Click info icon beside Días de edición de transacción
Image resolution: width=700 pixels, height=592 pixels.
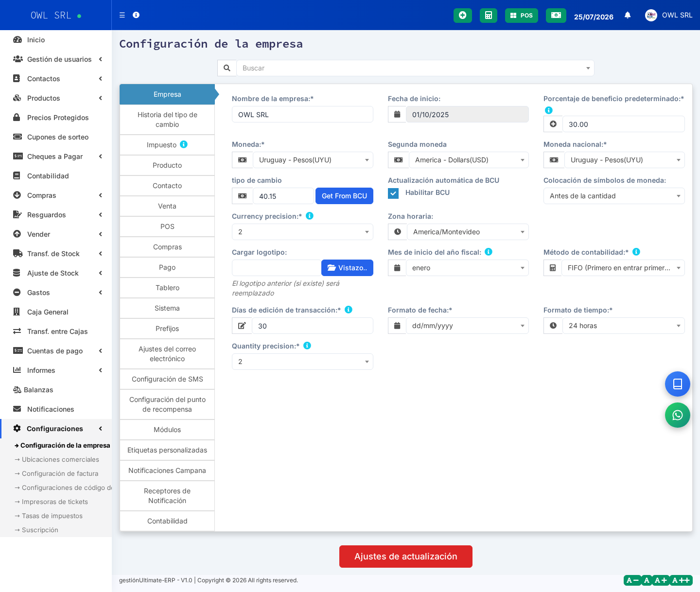click(x=349, y=310)
